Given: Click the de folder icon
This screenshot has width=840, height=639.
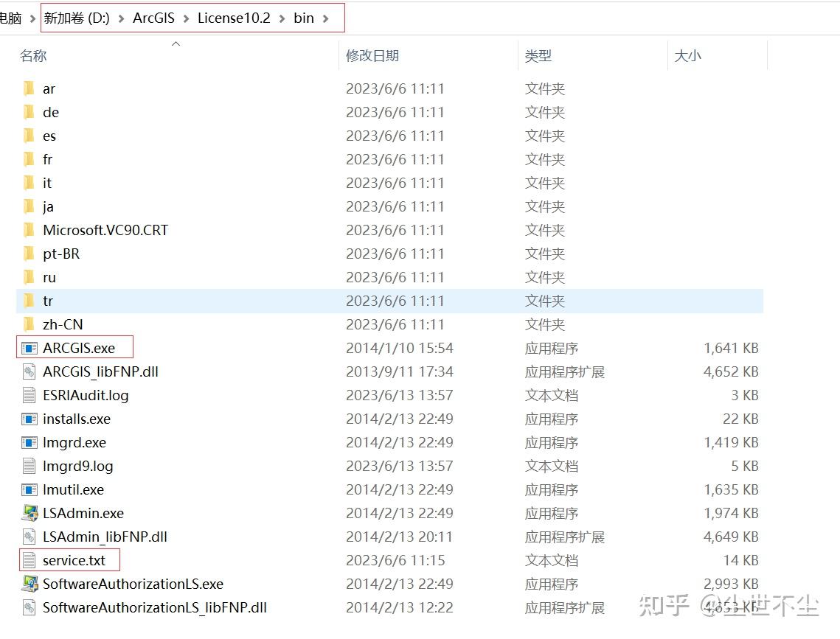Looking at the screenshot, I should (29, 112).
